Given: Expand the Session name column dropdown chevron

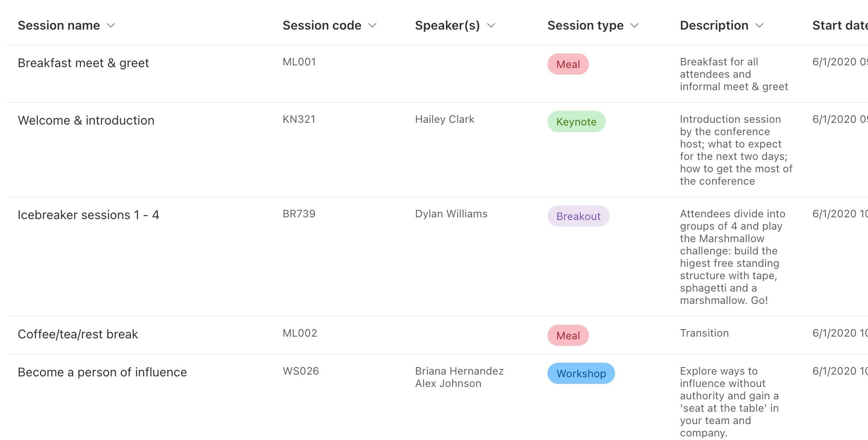Looking at the screenshot, I should 111,26.
